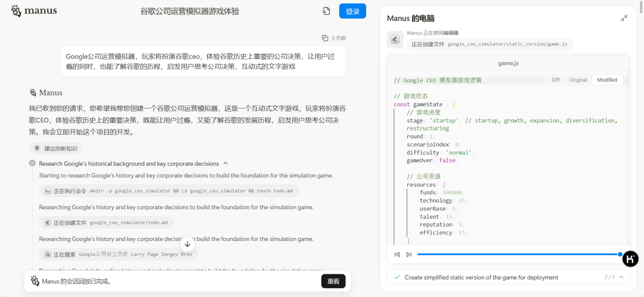This screenshot has width=644, height=297.
Task: Click the Manus logo in header
Action: coord(34,11)
